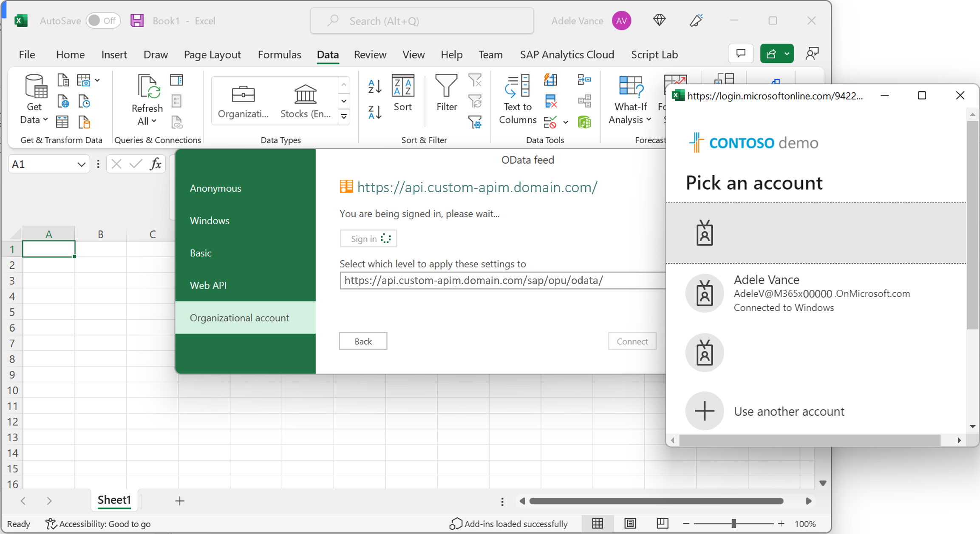Select Adele Vance account from picker

click(x=820, y=293)
